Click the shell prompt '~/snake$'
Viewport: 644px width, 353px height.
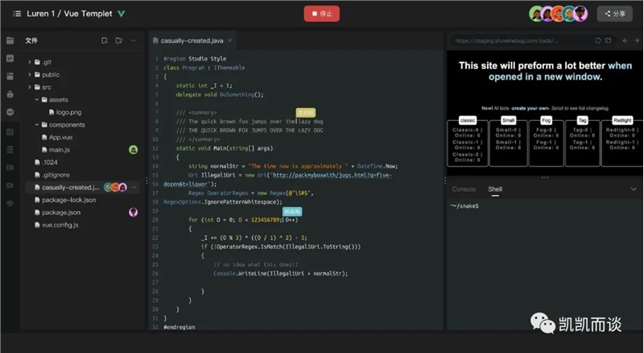(x=464, y=206)
